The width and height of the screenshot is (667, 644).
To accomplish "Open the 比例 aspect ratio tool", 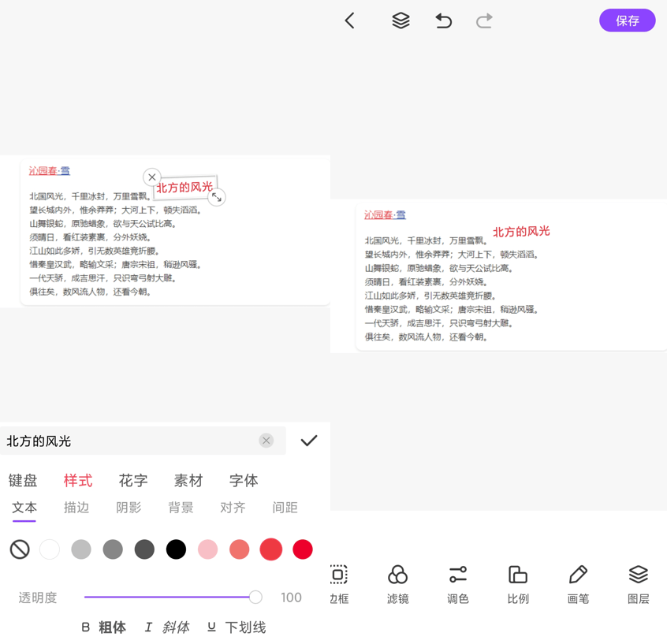I will (518, 584).
